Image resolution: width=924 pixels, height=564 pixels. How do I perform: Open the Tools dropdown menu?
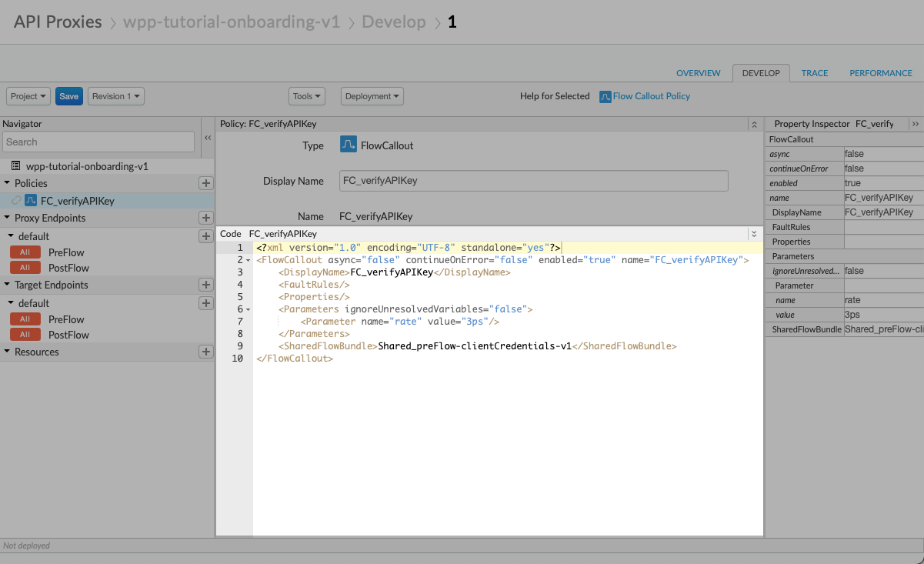click(x=307, y=96)
